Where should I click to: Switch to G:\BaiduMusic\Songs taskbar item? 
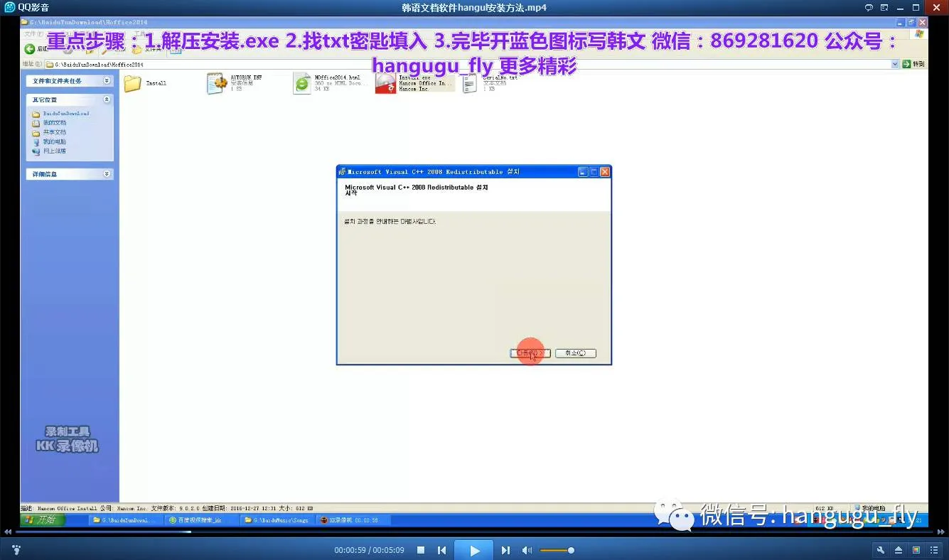277,520
